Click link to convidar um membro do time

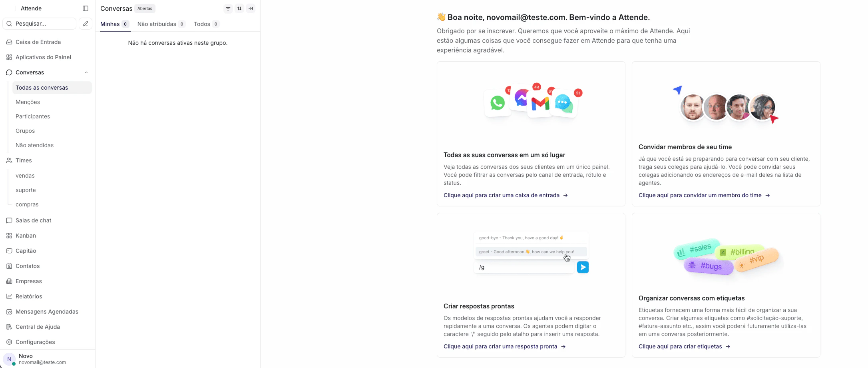(704, 195)
